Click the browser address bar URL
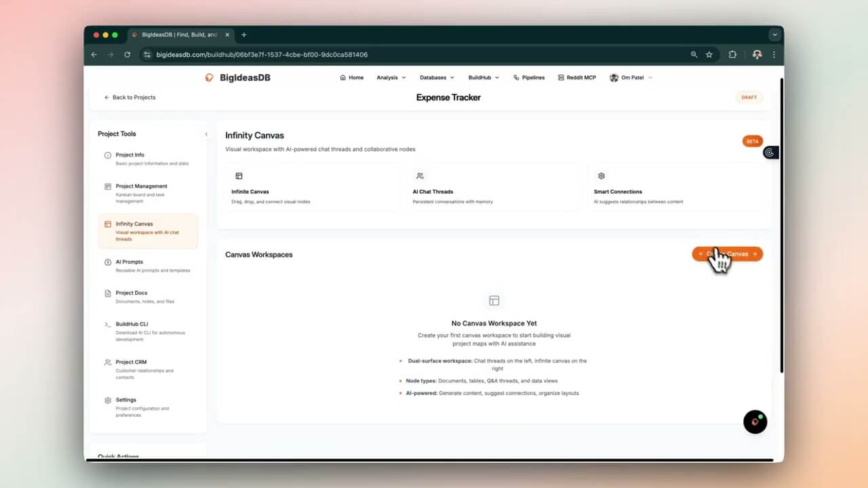The image size is (868, 488). tap(262, 54)
